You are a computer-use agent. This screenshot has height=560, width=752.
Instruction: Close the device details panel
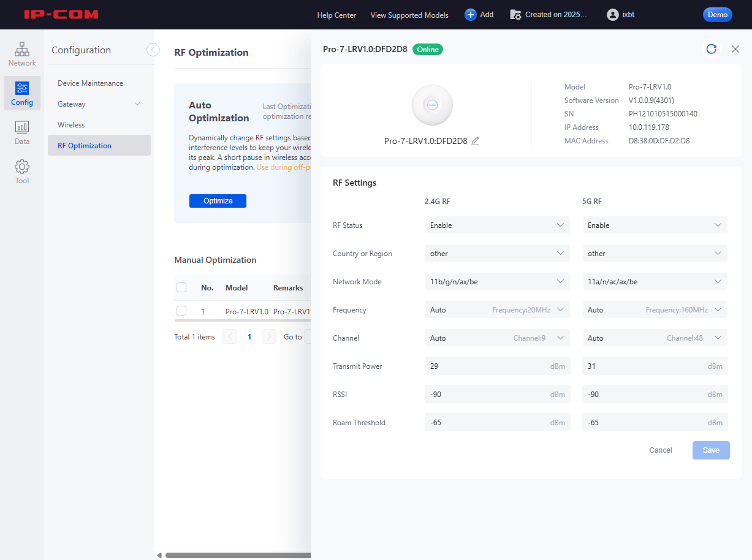tap(735, 49)
